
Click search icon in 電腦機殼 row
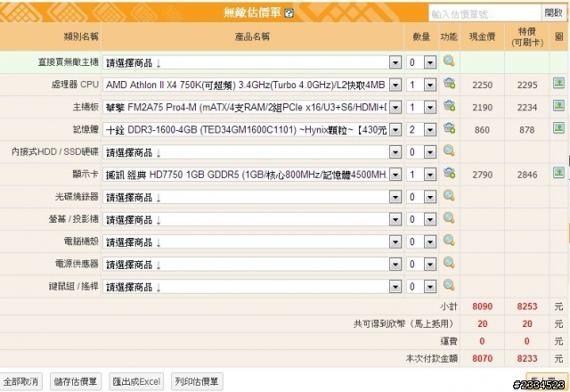(449, 240)
